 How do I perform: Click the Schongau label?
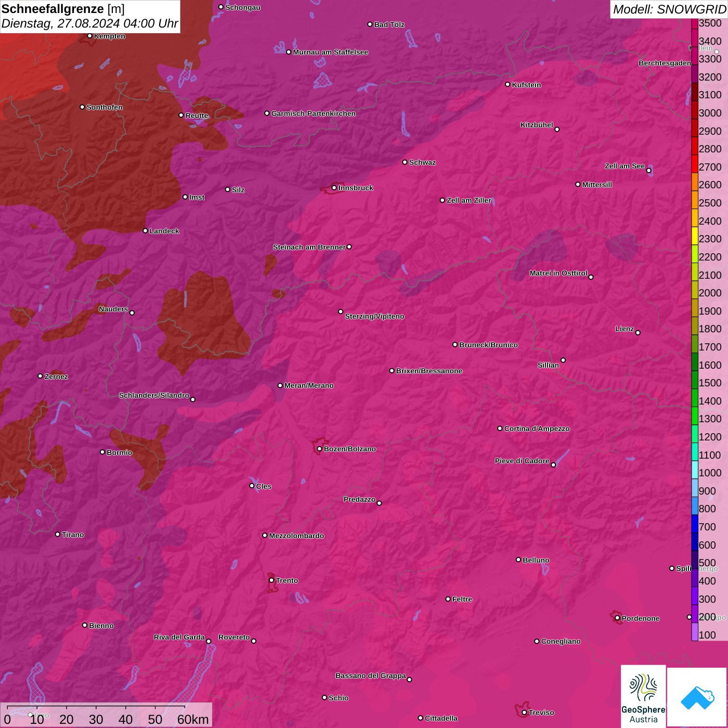[x=243, y=7]
